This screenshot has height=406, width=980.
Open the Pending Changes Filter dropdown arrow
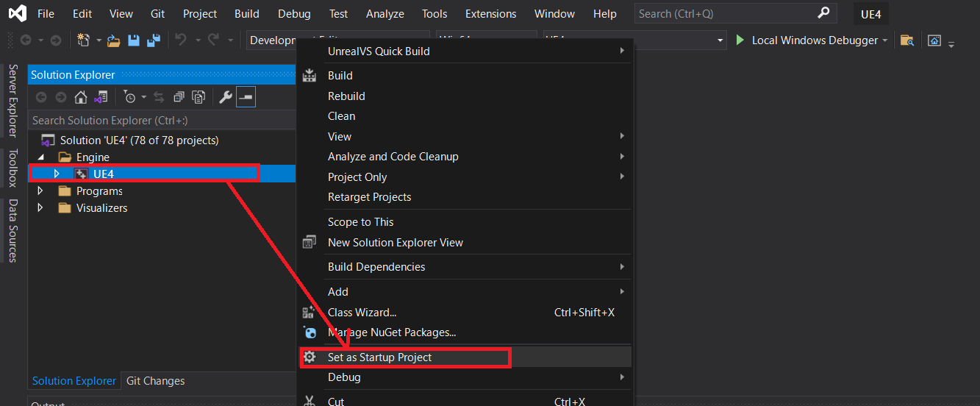pyautogui.click(x=144, y=97)
